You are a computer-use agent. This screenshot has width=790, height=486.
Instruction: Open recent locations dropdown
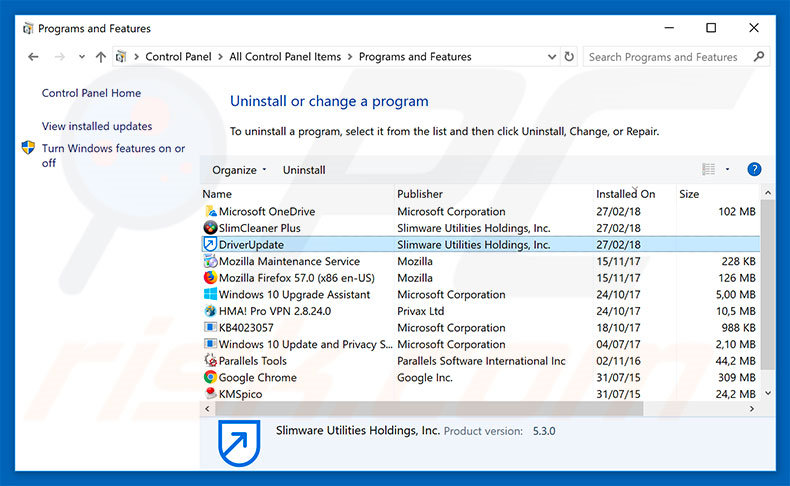[x=80, y=57]
